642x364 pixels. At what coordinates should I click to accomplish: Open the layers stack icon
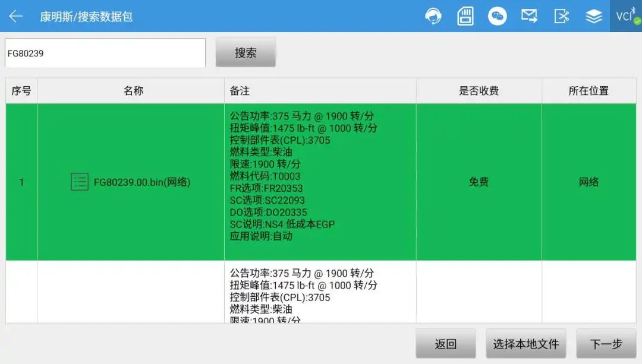[594, 17]
